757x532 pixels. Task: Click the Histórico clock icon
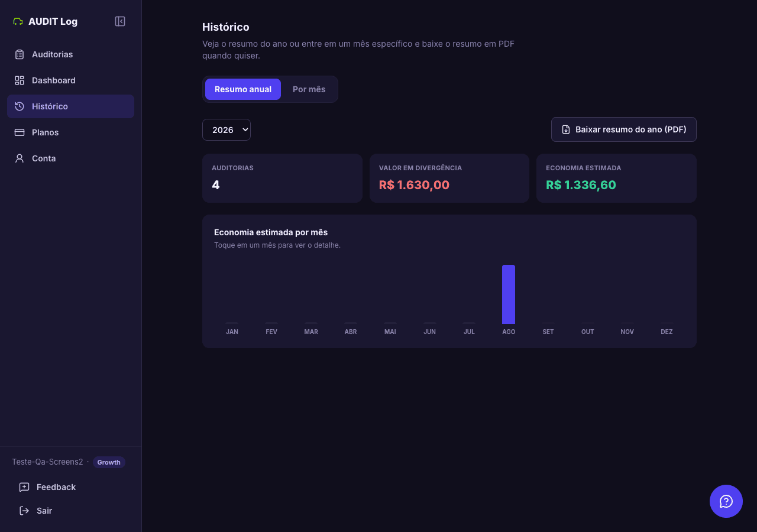[20, 106]
